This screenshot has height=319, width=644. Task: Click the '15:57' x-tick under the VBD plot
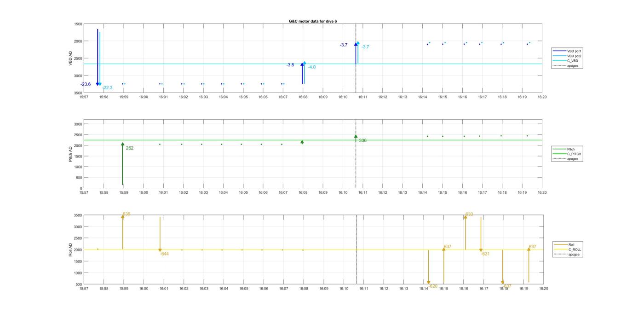84,97
